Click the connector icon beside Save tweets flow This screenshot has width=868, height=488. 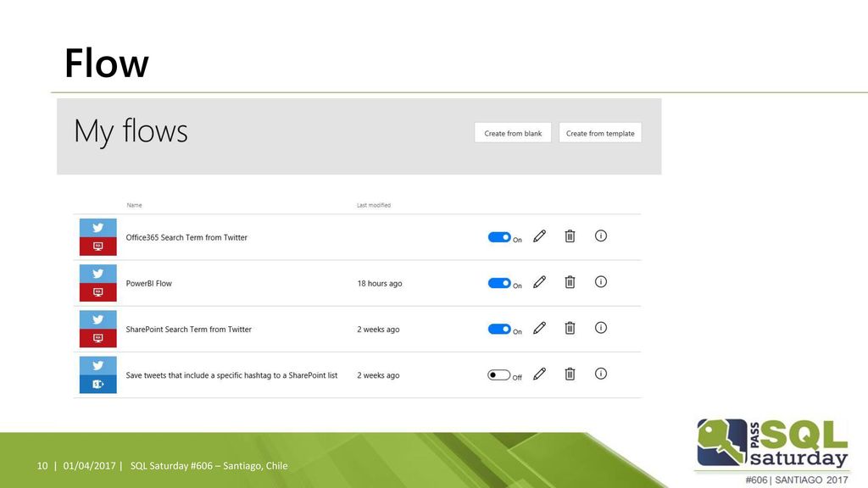(x=98, y=374)
